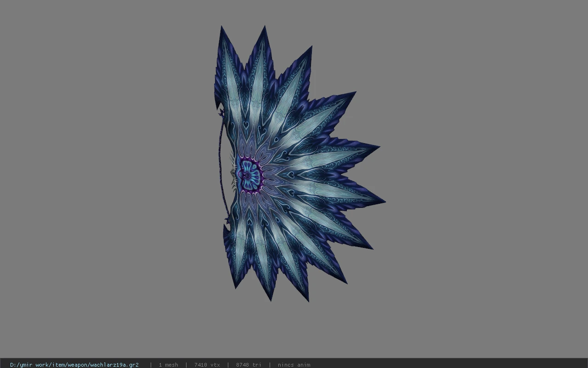Select the "7410 vtx" vertex count

(207, 365)
